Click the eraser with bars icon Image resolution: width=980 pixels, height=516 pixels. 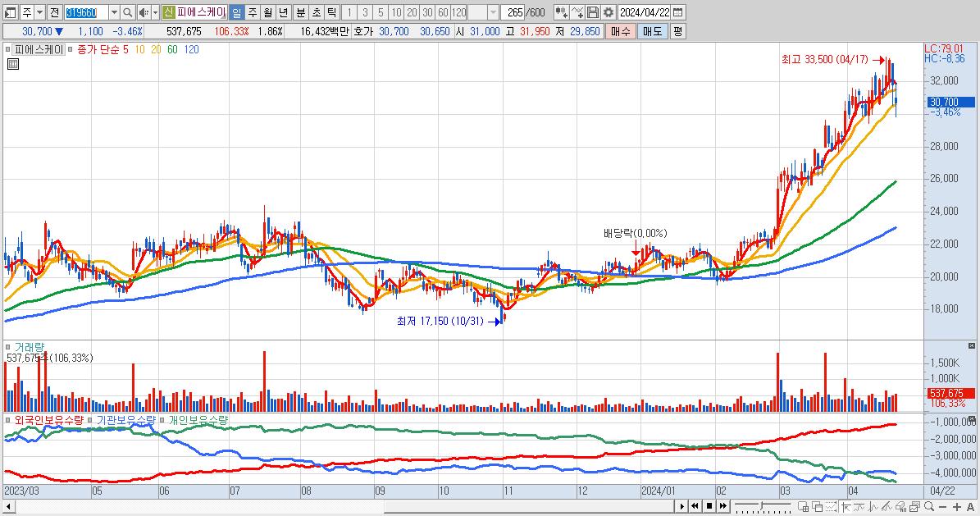[x=901, y=507]
